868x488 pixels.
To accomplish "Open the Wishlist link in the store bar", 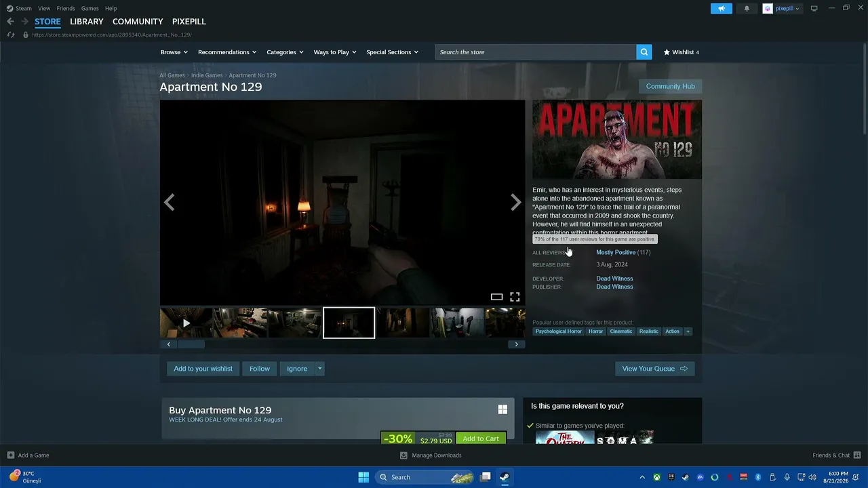I will coord(681,52).
